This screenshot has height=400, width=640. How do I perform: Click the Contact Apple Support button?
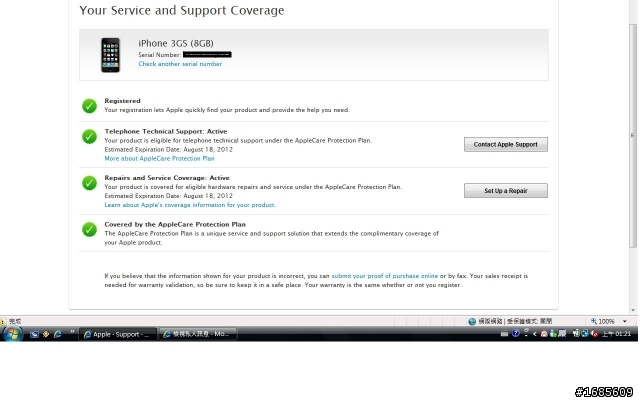[x=505, y=144]
